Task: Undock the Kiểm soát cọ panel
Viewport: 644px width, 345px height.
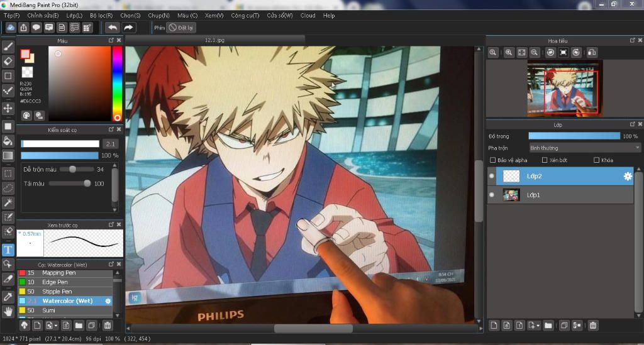Action: pyautogui.click(x=111, y=129)
